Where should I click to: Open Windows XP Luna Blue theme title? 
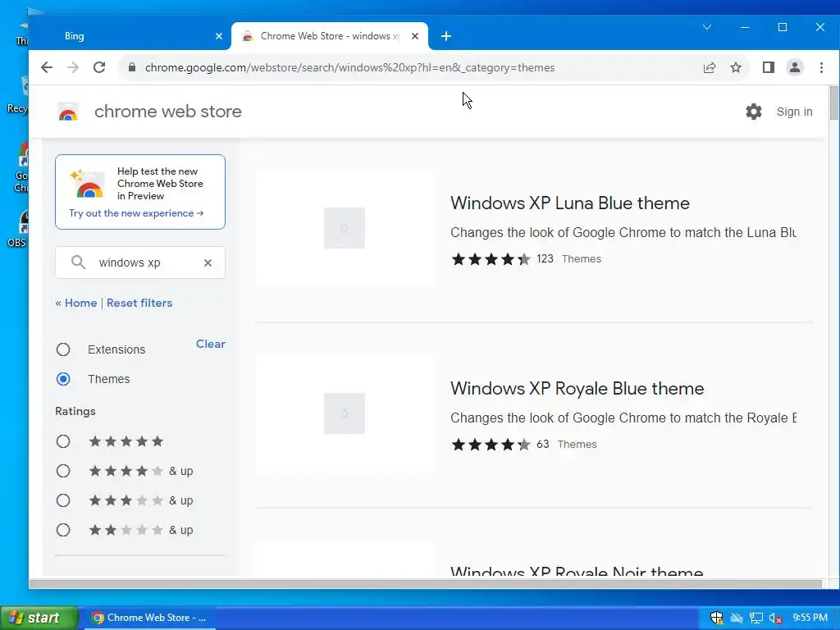[570, 203]
